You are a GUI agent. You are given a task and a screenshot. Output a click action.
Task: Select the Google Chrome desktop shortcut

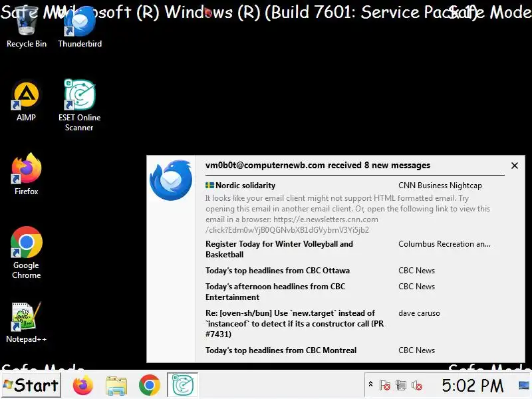(x=26, y=253)
